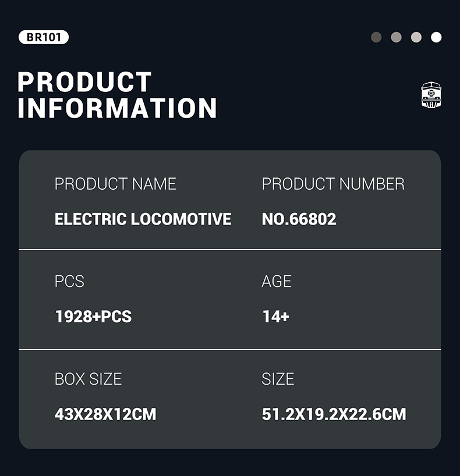460x476 pixels.
Task: Click the SIZE label
Action: [278, 379]
